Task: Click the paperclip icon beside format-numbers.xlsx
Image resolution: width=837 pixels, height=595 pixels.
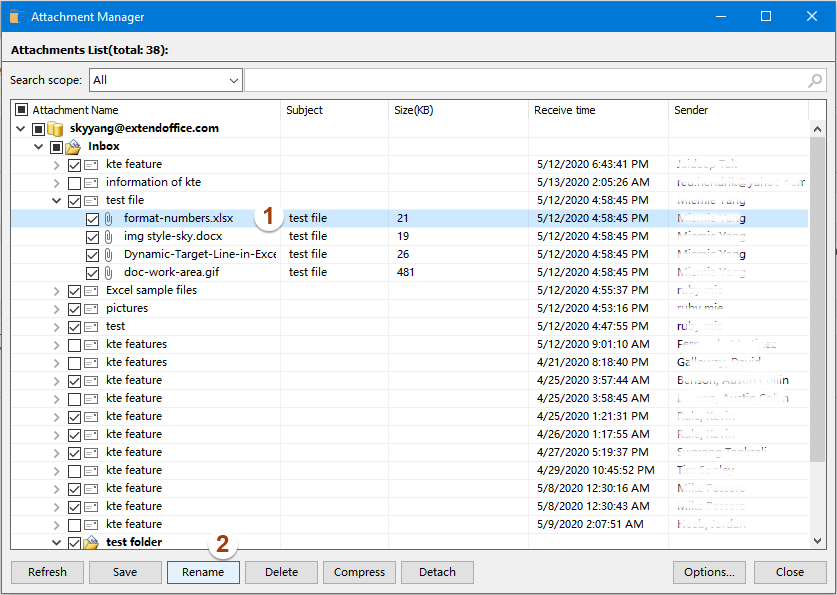Action: [x=108, y=218]
